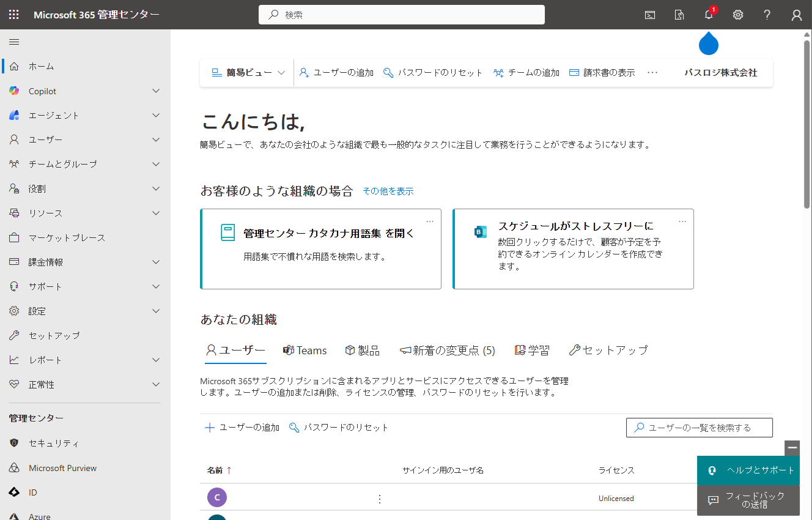Minimize the help widget with minus button
The height and width of the screenshot is (520, 812).
pyautogui.click(x=792, y=448)
